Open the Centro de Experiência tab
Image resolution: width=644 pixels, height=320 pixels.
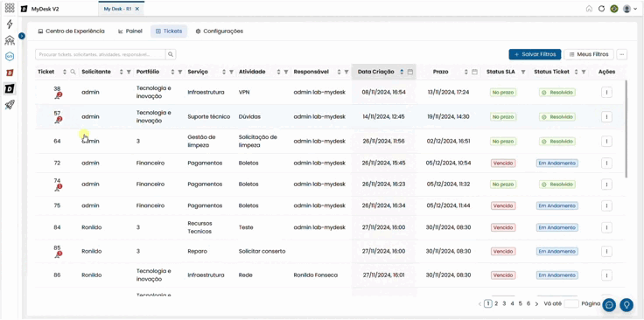(x=71, y=31)
